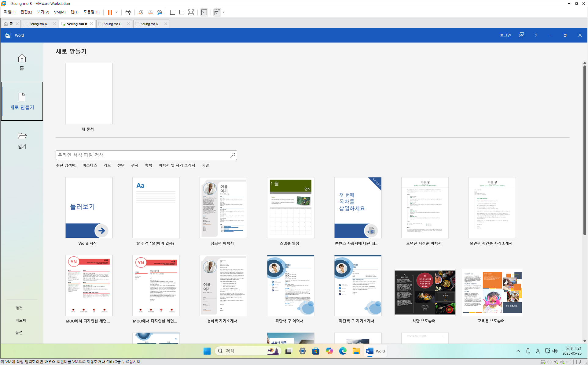Take a VM snapshot
Image resolution: width=588 pixels, height=365 pixels.
[141, 12]
